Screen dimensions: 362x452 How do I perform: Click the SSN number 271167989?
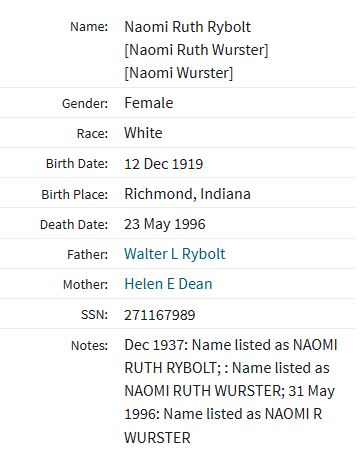(x=160, y=315)
